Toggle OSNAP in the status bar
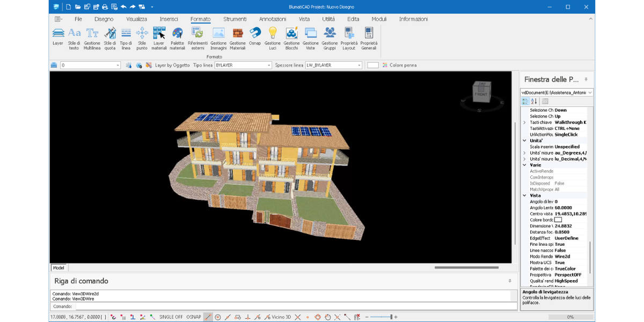This screenshot has width=644, height=322. click(193, 317)
